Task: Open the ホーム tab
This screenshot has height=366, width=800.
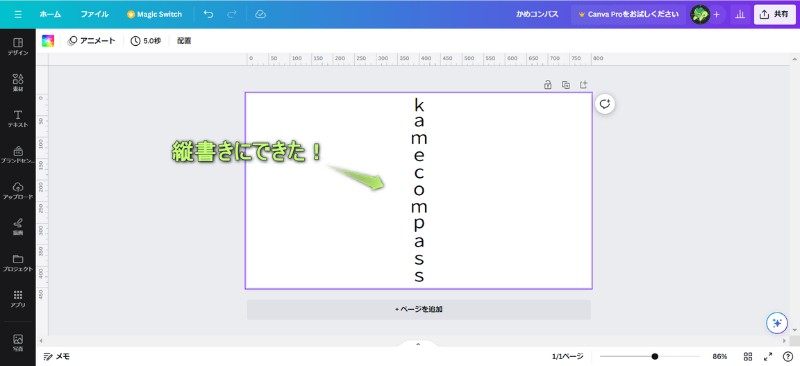Action: pos(50,14)
